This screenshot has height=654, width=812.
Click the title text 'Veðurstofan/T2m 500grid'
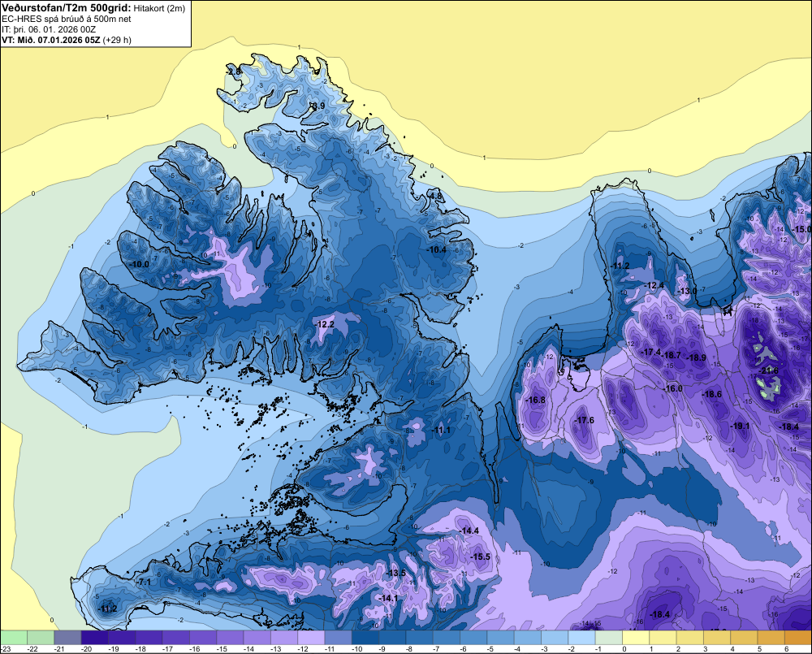(x=65, y=8)
